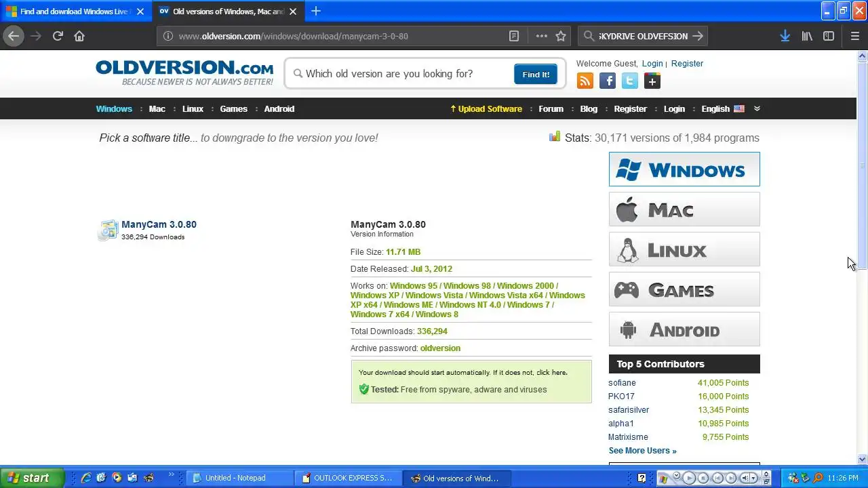Click the See More Users link
This screenshot has width=868, height=488.
click(x=642, y=451)
